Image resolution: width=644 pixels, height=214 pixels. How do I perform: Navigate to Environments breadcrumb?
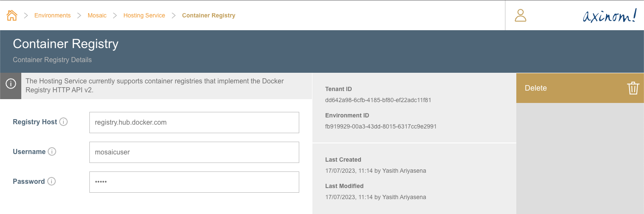pos(52,15)
